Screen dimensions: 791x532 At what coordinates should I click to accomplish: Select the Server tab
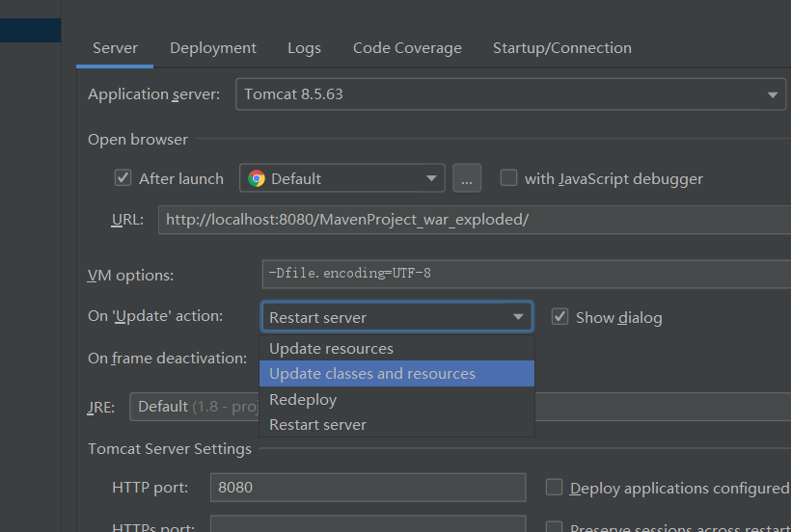click(115, 48)
